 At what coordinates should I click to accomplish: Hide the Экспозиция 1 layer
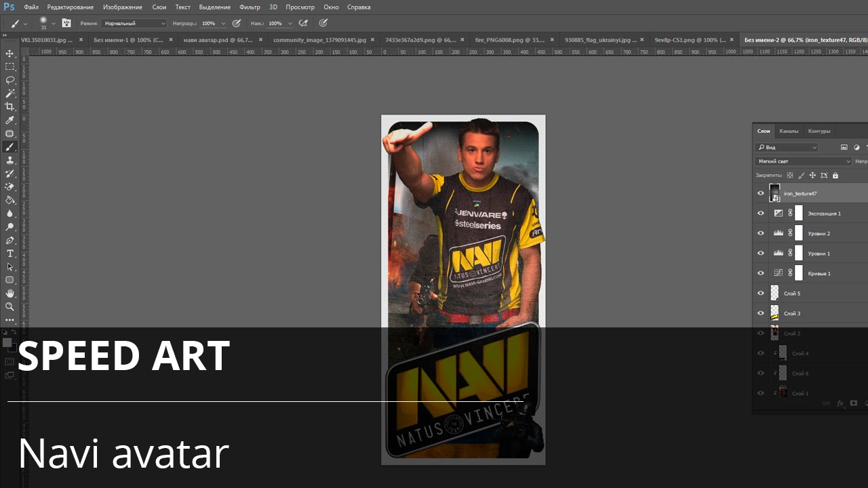pos(760,213)
